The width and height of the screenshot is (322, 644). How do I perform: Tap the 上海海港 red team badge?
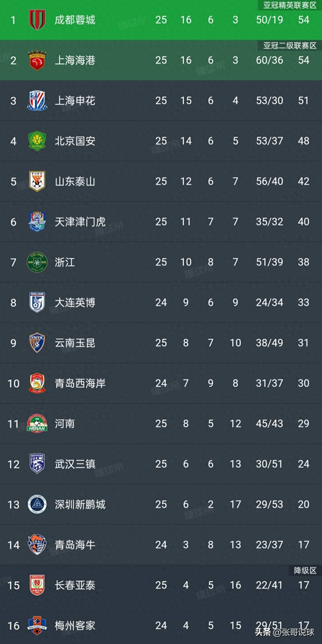coord(37,60)
